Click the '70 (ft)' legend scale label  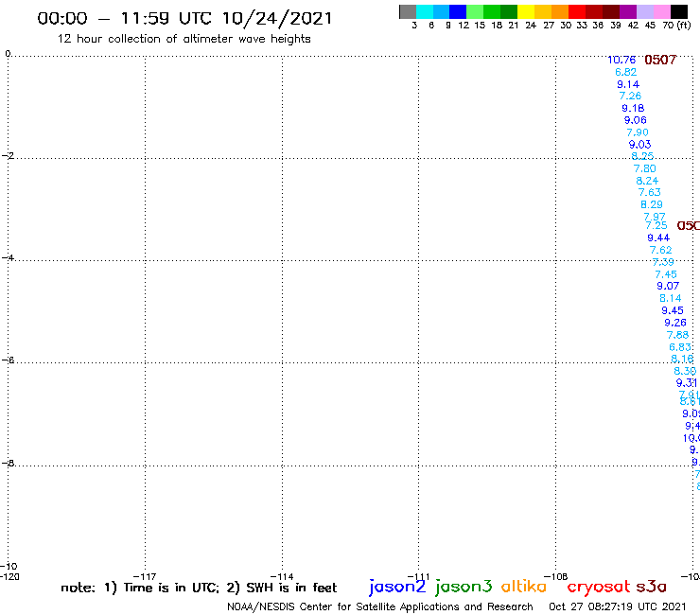pyautogui.click(x=676, y=26)
